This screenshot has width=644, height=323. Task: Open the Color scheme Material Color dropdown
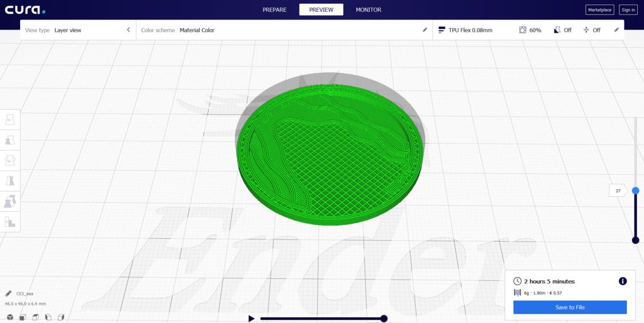(284, 30)
